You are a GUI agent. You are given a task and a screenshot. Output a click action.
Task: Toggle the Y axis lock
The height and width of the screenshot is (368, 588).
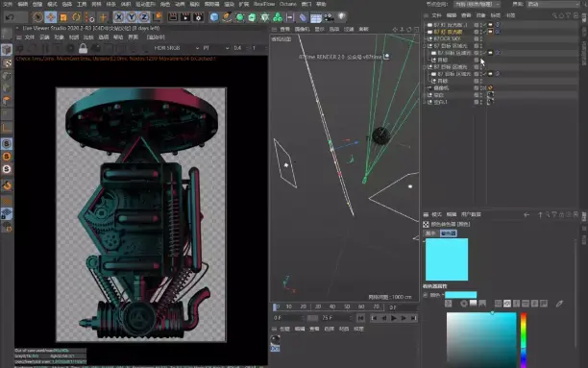click(132, 17)
